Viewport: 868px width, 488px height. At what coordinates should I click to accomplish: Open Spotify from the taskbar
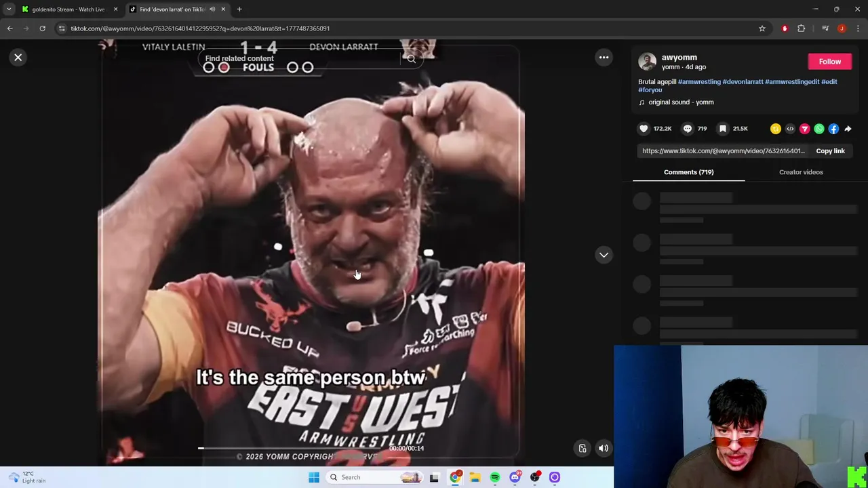(495, 477)
